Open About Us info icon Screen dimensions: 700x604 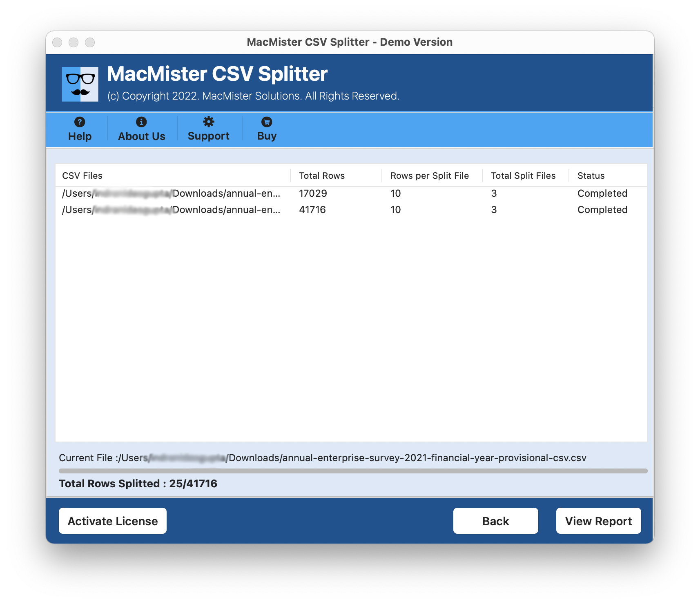point(141,122)
